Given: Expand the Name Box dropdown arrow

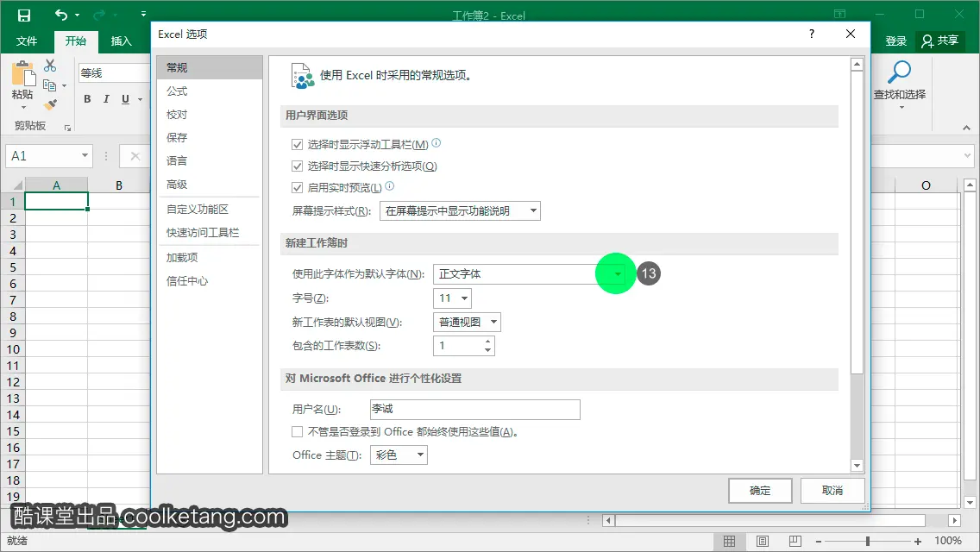Looking at the screenshot, I should point(85,155).
